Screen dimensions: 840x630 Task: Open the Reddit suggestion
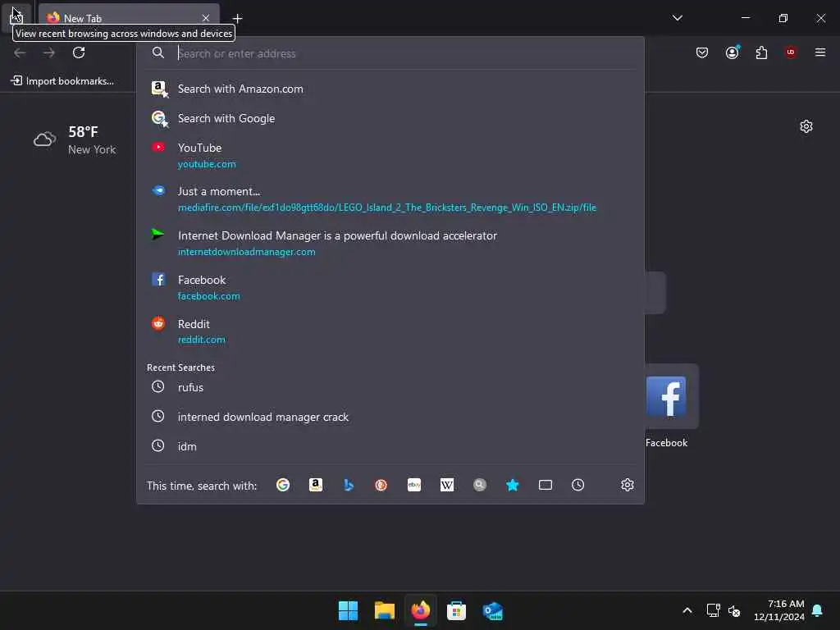pyautogui.click(x=390, y=331)
